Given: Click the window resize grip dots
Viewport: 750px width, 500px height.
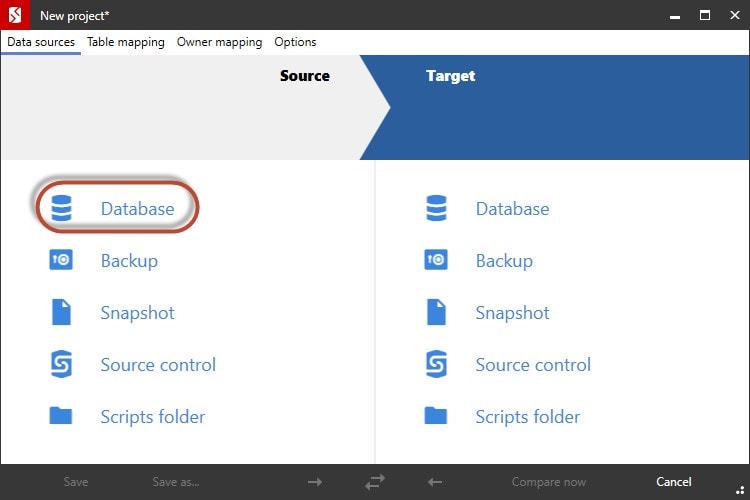Looking at the screenshot, I should [x=740, y=489].
